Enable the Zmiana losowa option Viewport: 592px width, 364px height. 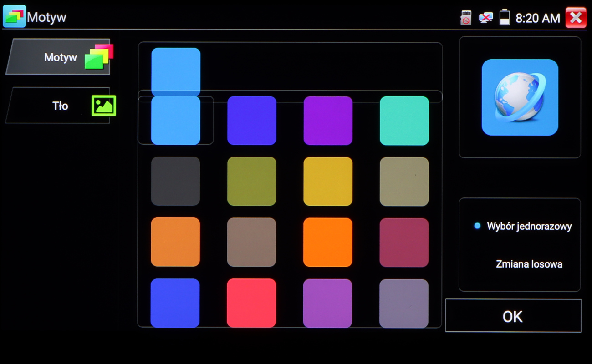coord(529,264)
